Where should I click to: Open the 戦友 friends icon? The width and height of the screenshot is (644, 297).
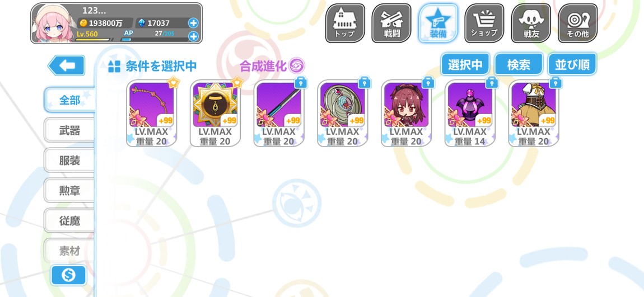pyautogui.click(x=531, y=23)
